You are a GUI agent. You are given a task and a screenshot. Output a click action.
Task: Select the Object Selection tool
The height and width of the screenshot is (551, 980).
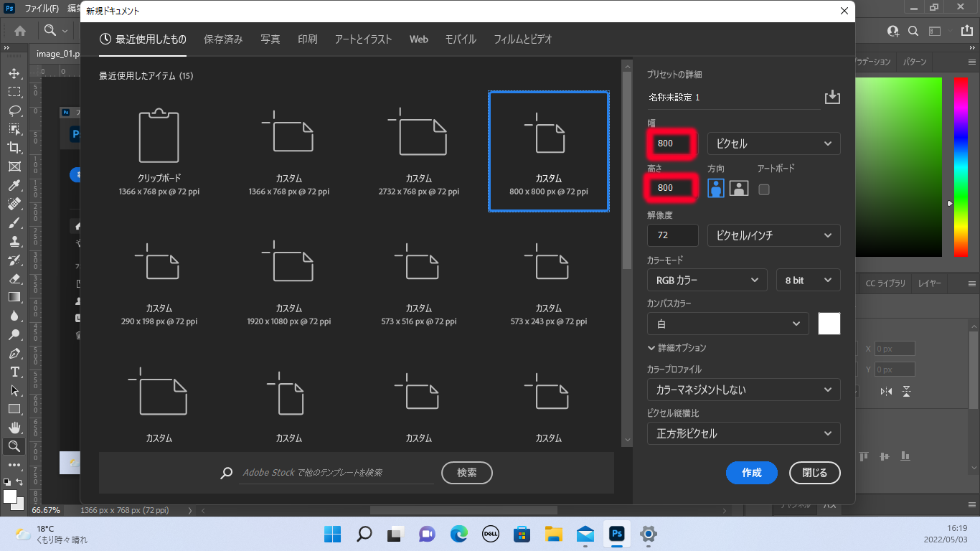[14, 129]
